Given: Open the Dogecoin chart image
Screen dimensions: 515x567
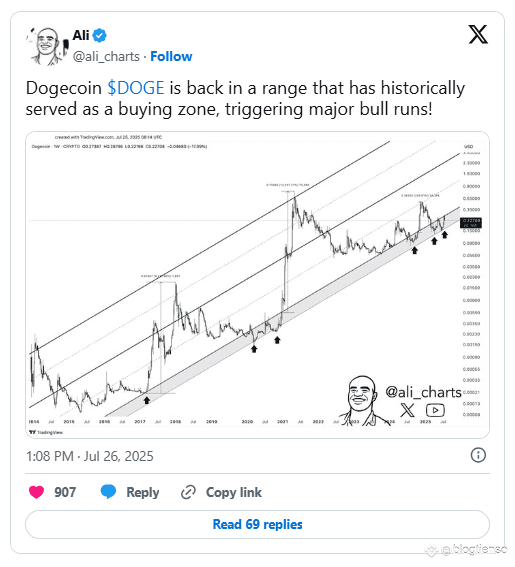Looking at the screenshot, I should 258,285.
